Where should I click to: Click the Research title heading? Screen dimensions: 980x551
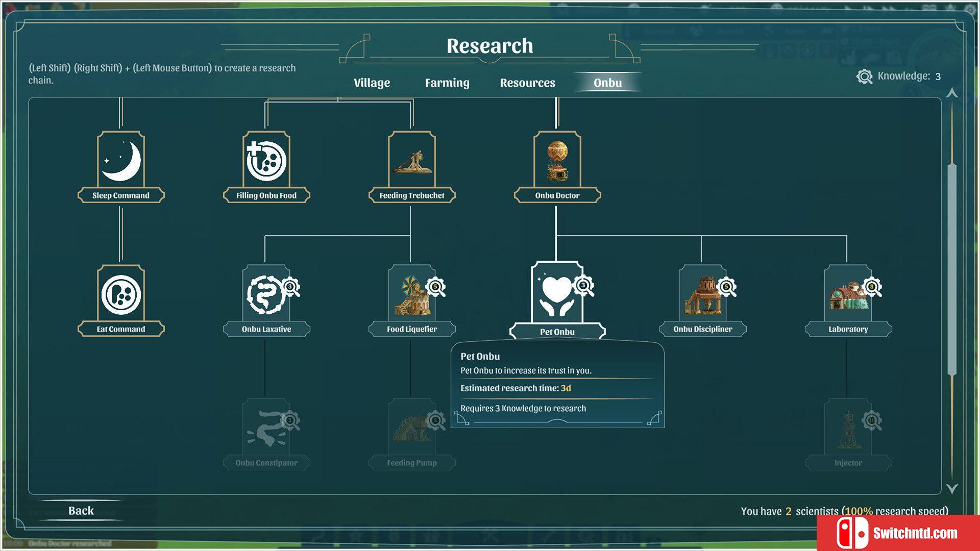(490, 46)
